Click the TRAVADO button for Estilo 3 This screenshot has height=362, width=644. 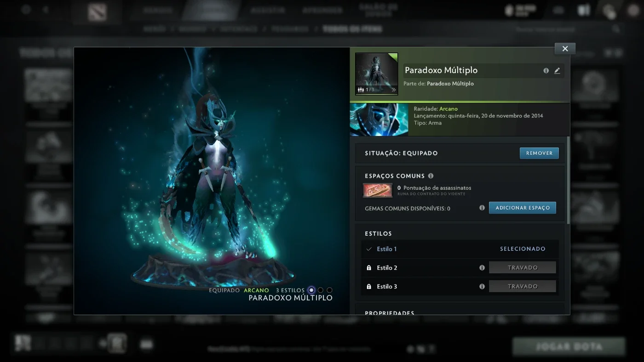click(x=523, y=286)
